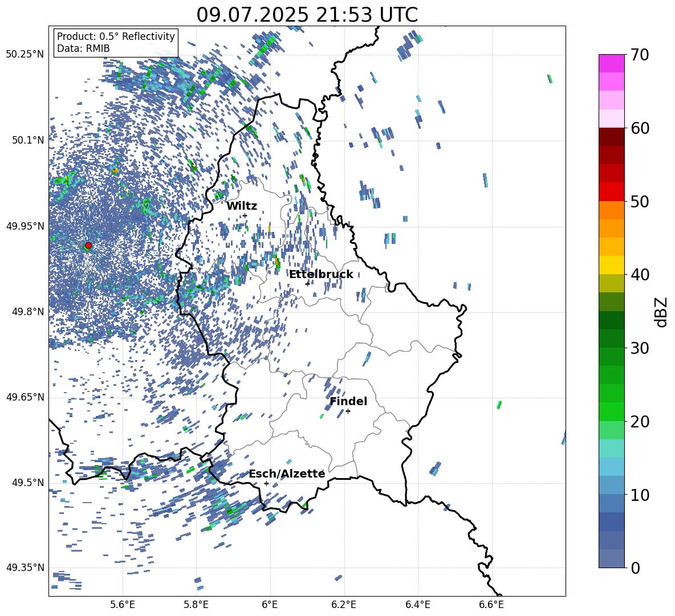Click the 49.95°N latitude label
The image size is (675, 616).
(x=25, y=226)
